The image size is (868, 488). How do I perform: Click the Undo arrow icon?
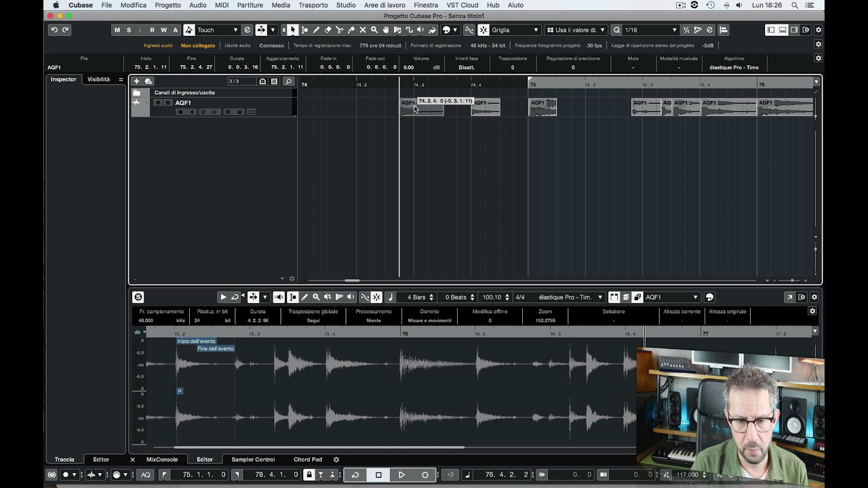[x=54, y=30]
